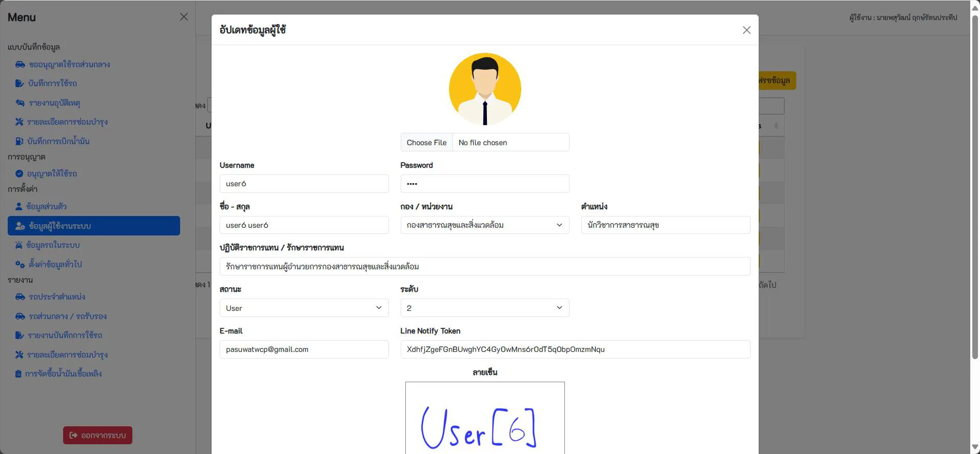The height and width of the screenshot is (454, 980).
Task: Close the อัปเดทข้อมูลผู้ใช้ dialog
Action: [x=747, y=30]
